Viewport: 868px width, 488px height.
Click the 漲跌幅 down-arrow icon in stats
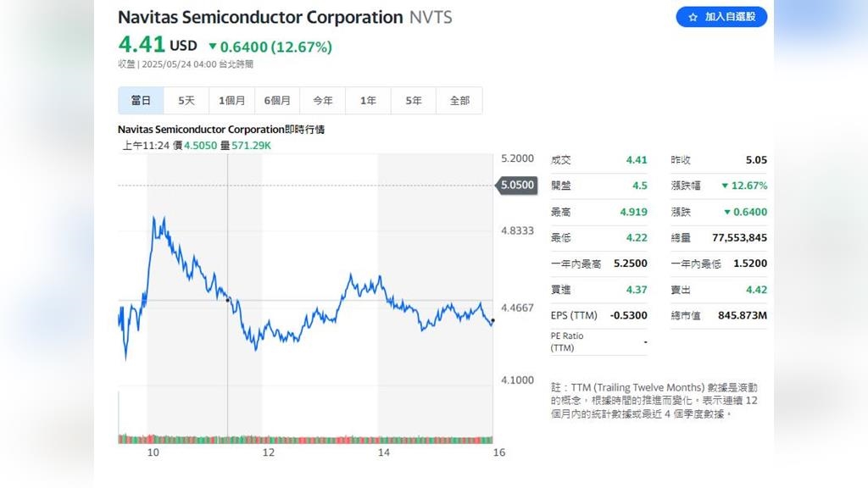(x=725, y=186)
